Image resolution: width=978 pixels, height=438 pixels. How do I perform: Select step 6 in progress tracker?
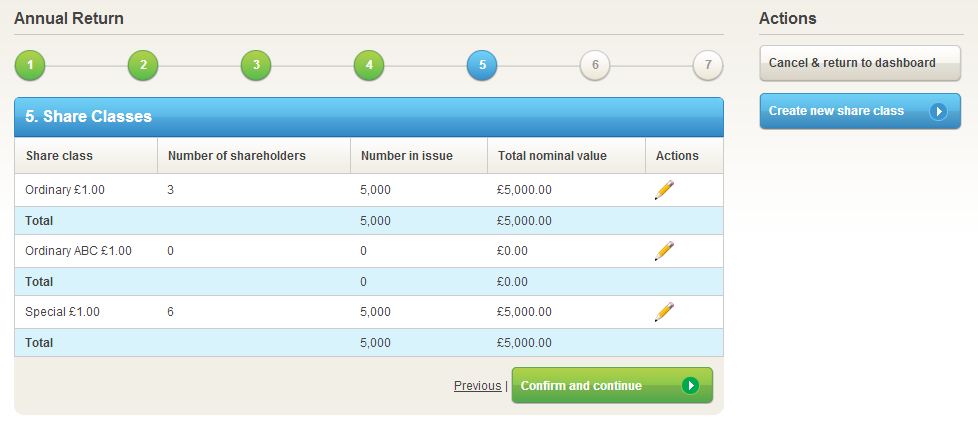point(595,66)
